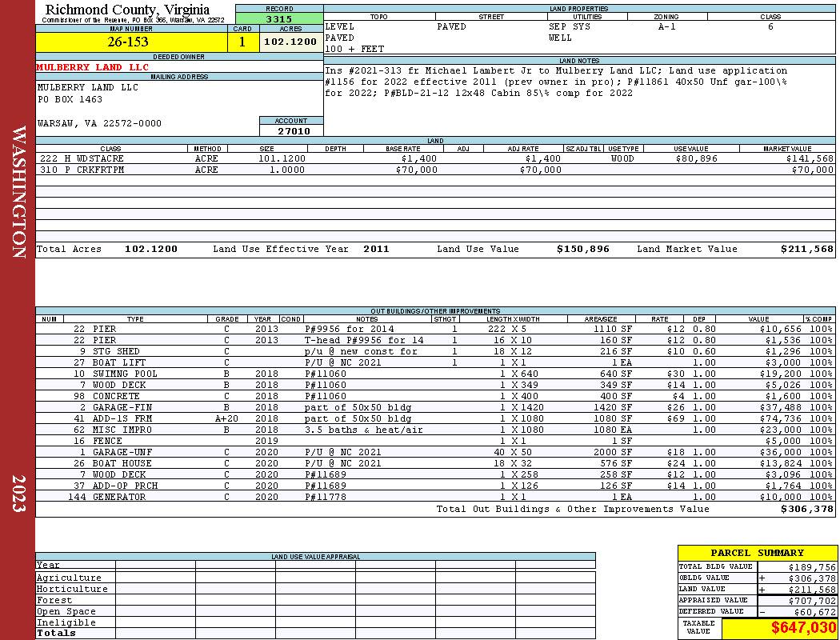This screenshot has height=640, width=840.
Task: Select note 'T-head P#9956 for 14'
Action: point(364,341)
